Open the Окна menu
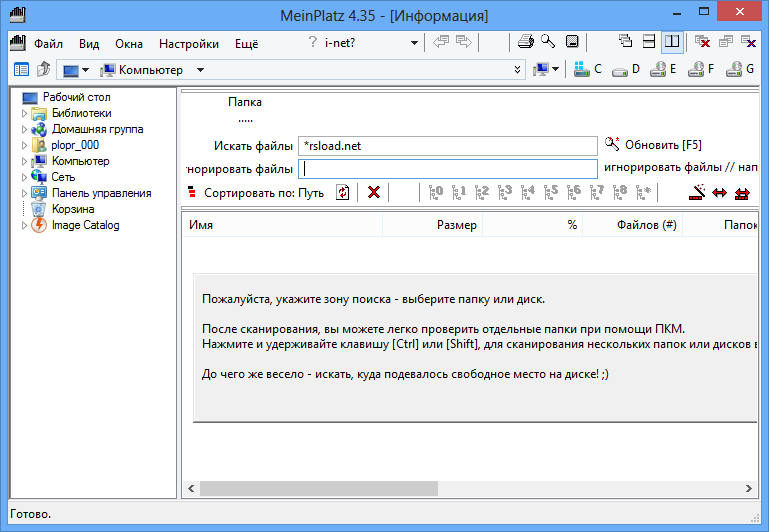Viewport: 769px width, 532px height. (x=128, y=44)
